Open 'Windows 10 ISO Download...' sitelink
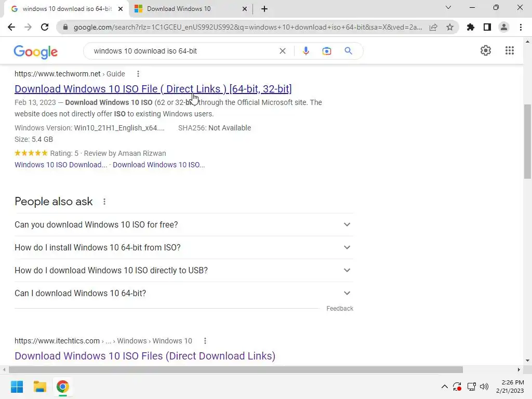This screenshot has width=532, height=399. click(x=61, y=165)
